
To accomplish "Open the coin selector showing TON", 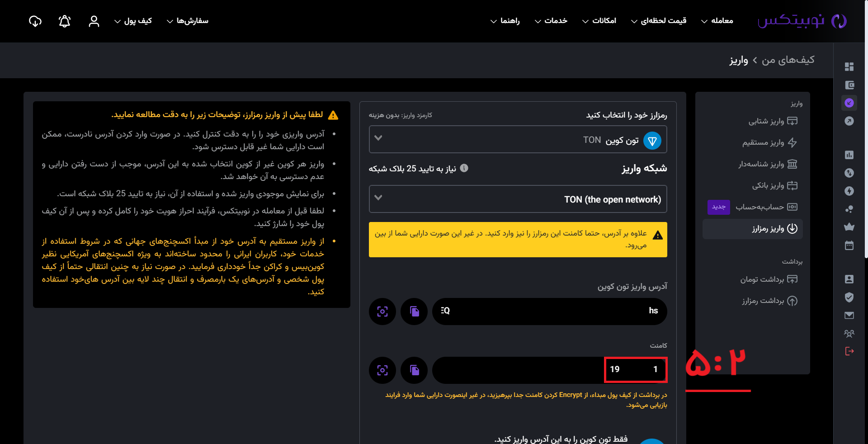I will tap(518, 140).
